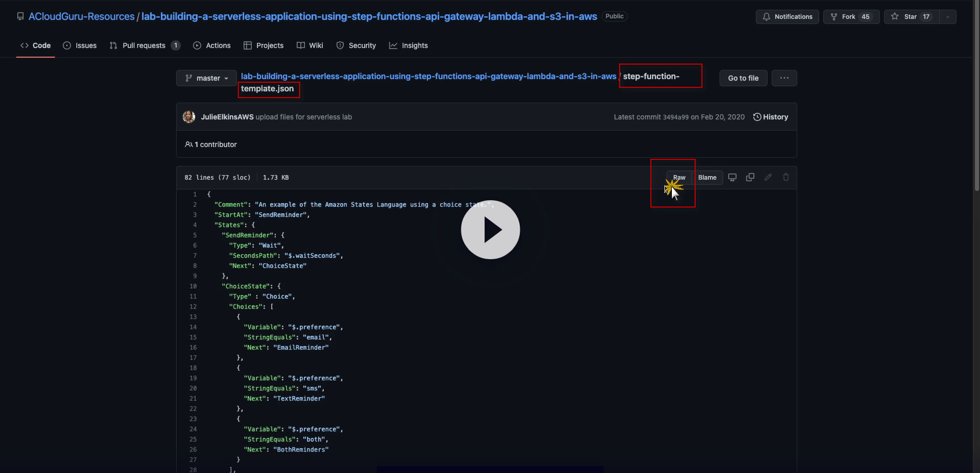
Task: Select line number 1 of the file
Action: [x=195, y=195]
